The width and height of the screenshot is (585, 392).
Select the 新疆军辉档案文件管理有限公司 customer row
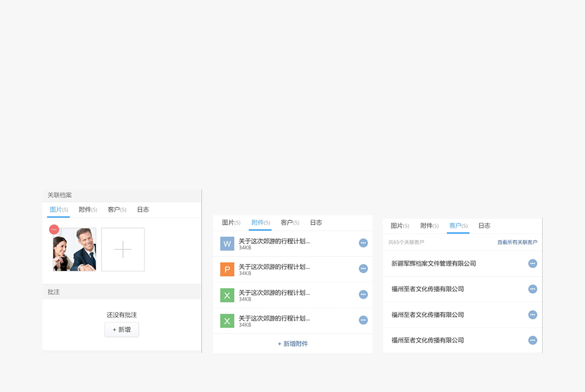coord(434,264)
